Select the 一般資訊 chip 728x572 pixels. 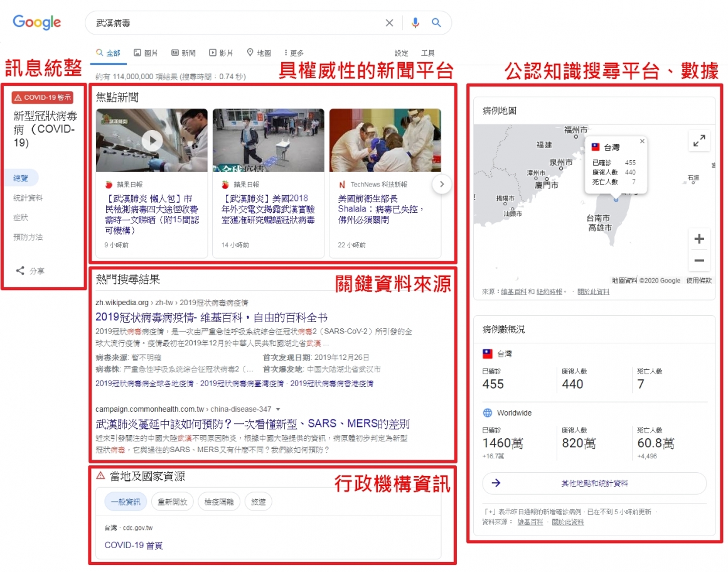[126, 502]
